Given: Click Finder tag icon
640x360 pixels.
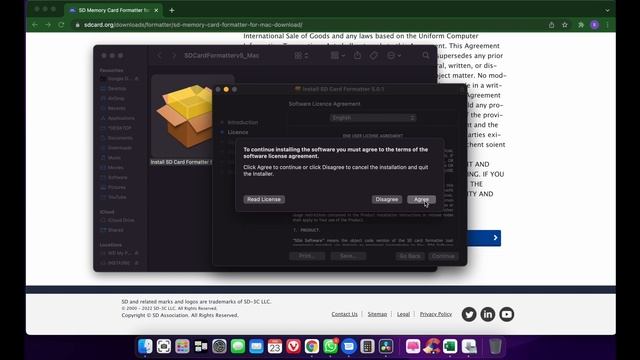Looking at the screenshot, I should click(373, 56).
